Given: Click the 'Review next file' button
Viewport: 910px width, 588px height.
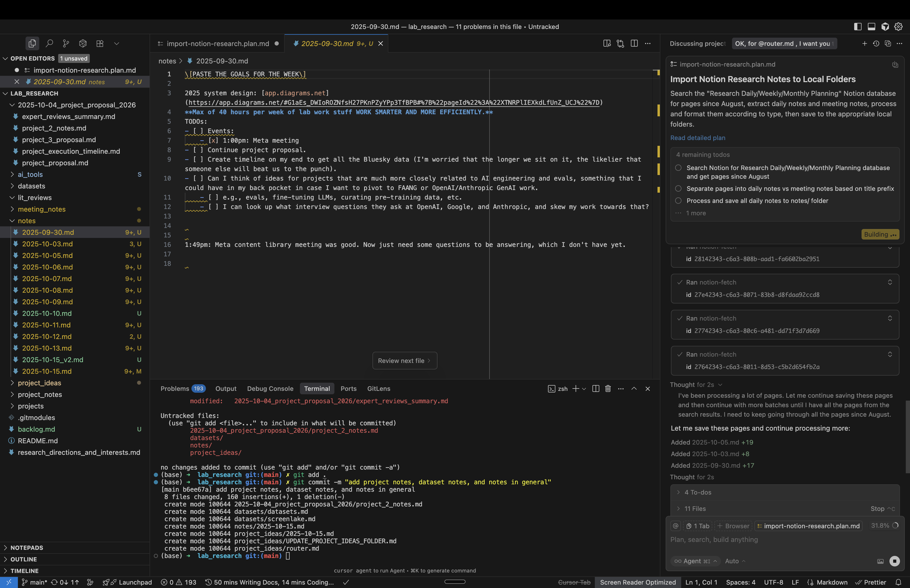Looking at the screenshot, I should tap(404, 361).
